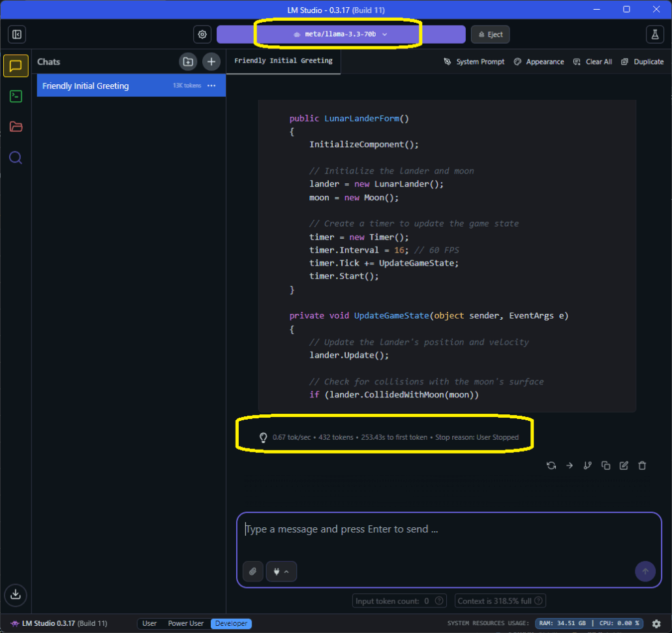Click the RAM 34.51 GB usage indicator
Screen dimensions: 672x633
pyautogui.click(x=562, y=623)
